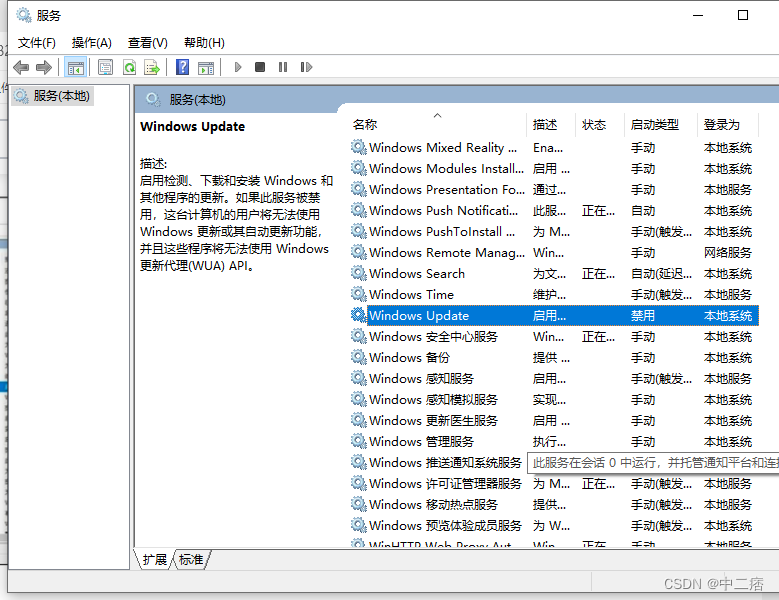779x600 pixels.
Task: Select the Windows Update service name
Action: tap(419, 315)
